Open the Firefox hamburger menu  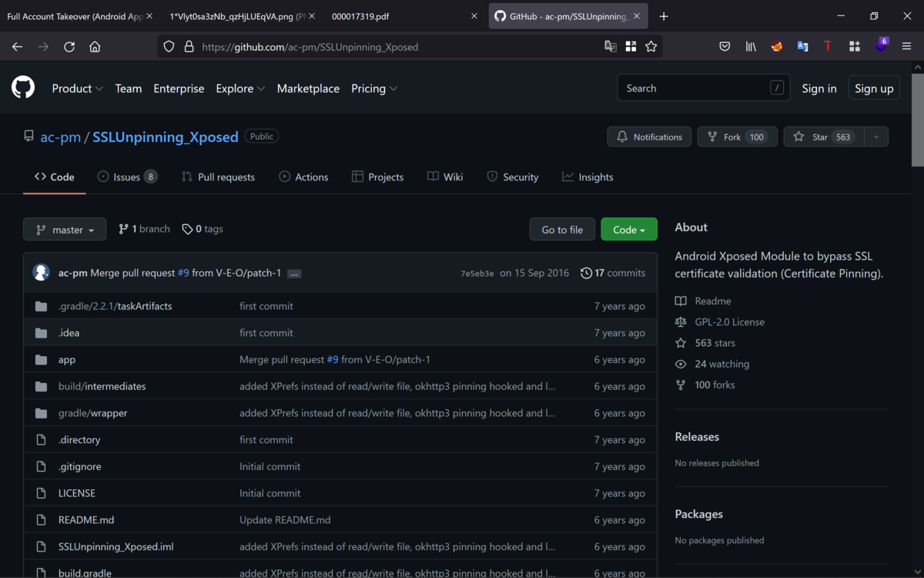[906, 47]
